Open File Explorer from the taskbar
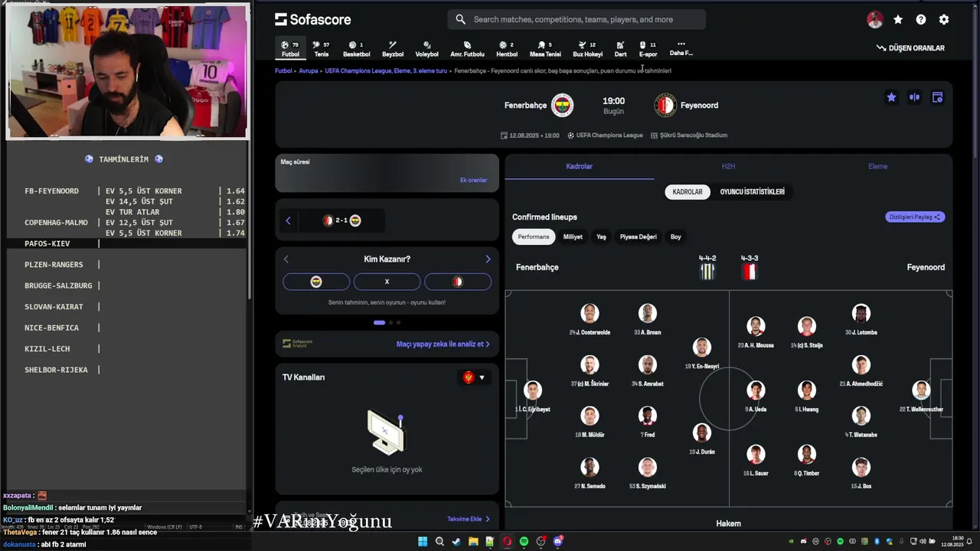 (x=473, y=541)
